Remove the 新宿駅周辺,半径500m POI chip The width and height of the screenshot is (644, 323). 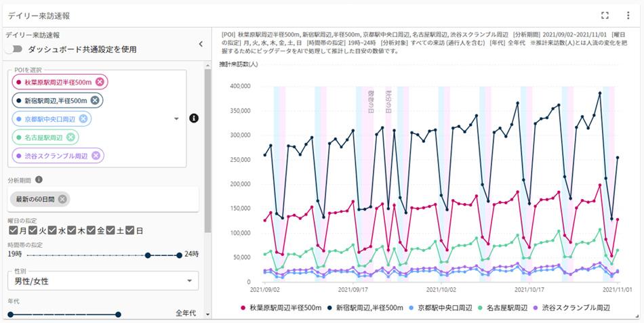click(x=95, y=100)
